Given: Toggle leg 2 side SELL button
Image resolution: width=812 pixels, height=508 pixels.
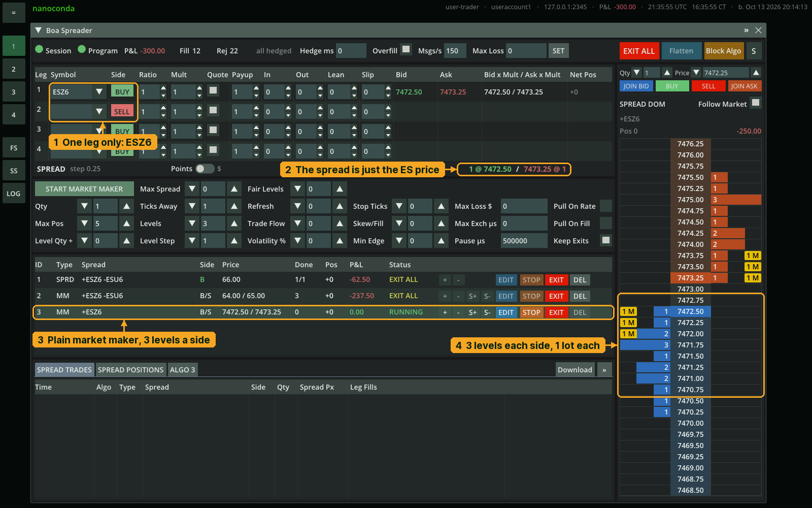Looking at the screenshot, I should [x=122, y=112].
